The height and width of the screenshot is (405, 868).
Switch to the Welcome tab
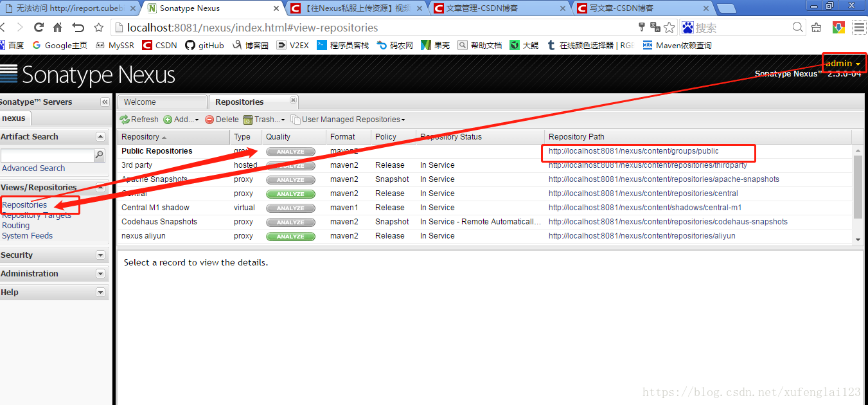tap(162, 102)
